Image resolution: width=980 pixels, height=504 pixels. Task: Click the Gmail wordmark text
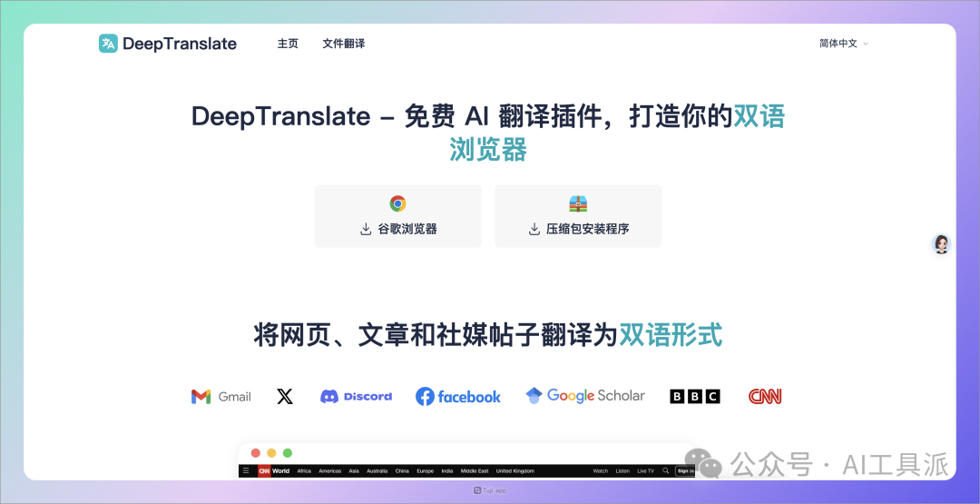coord(234,397)
